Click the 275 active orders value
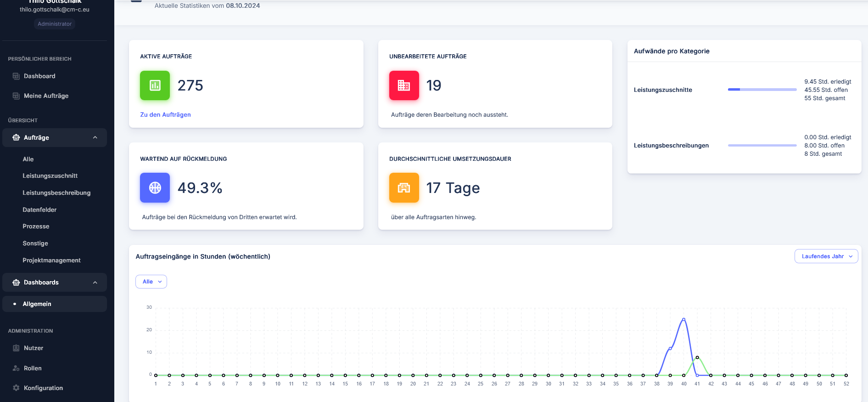 pos(190,85)
